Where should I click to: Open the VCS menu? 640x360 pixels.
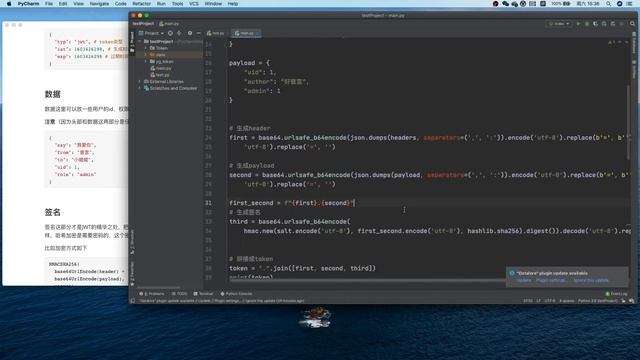[x=194, y=4]
